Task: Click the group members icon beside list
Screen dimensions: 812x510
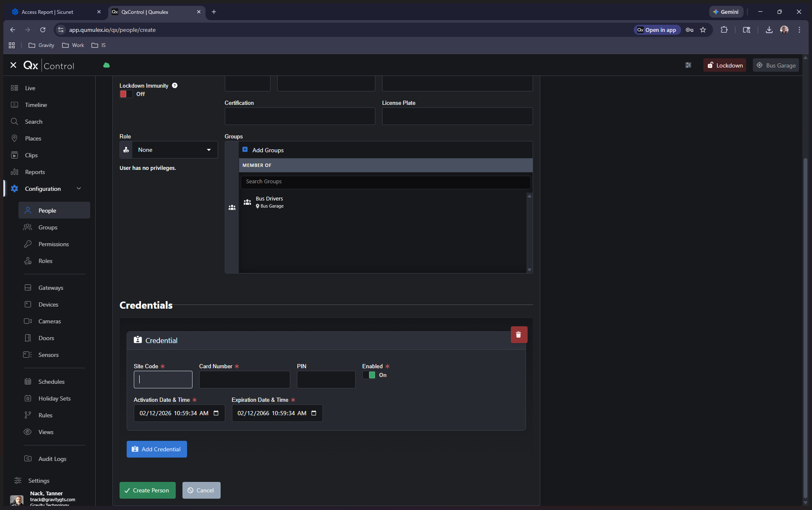Action: (232, 208)
